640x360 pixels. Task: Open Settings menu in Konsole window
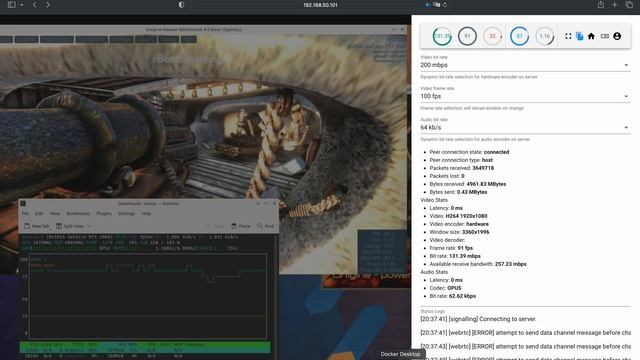point(126,213)
